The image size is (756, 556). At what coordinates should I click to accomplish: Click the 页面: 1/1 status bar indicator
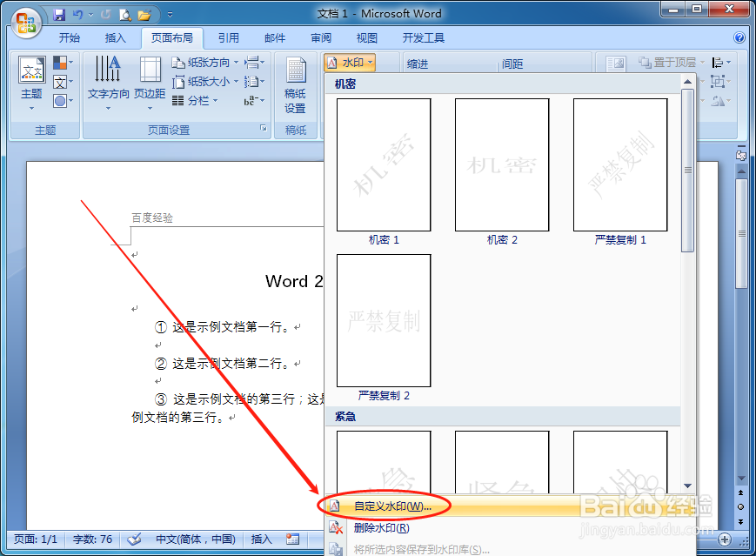pos(36,539)
